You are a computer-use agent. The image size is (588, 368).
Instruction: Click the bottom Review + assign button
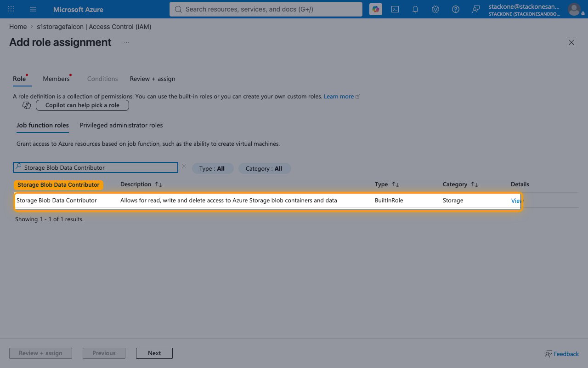[40, 353]
